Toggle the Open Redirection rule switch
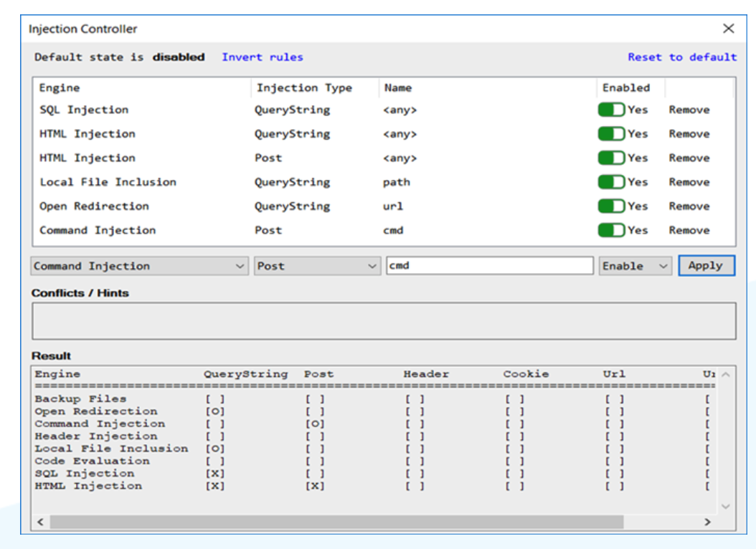This screenshot has width=756, height=549. 611,206
